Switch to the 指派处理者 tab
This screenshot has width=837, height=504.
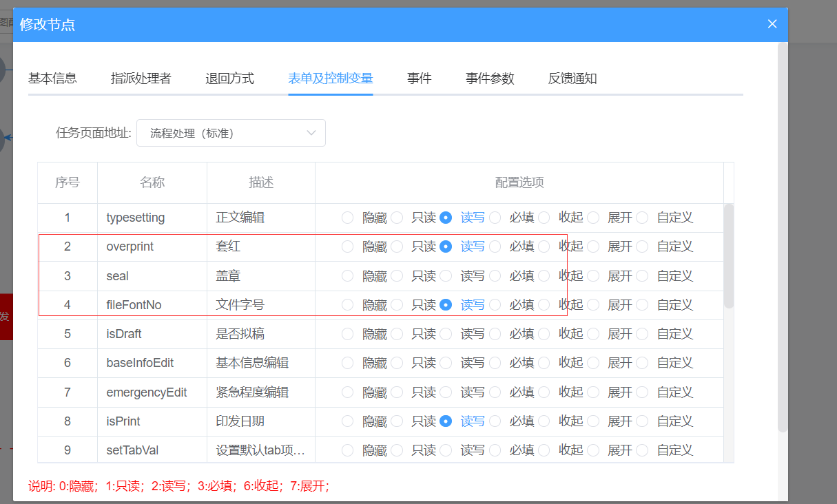tap(141, 78)
